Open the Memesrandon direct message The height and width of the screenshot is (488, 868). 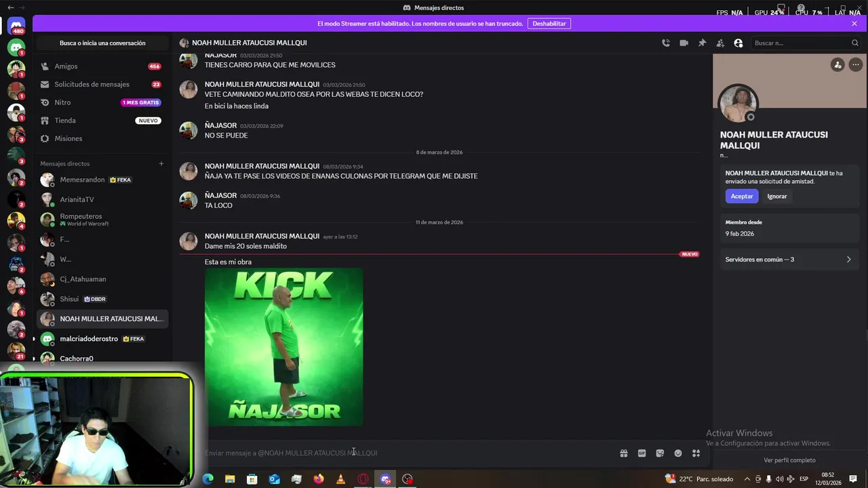[x=102, y=180]
